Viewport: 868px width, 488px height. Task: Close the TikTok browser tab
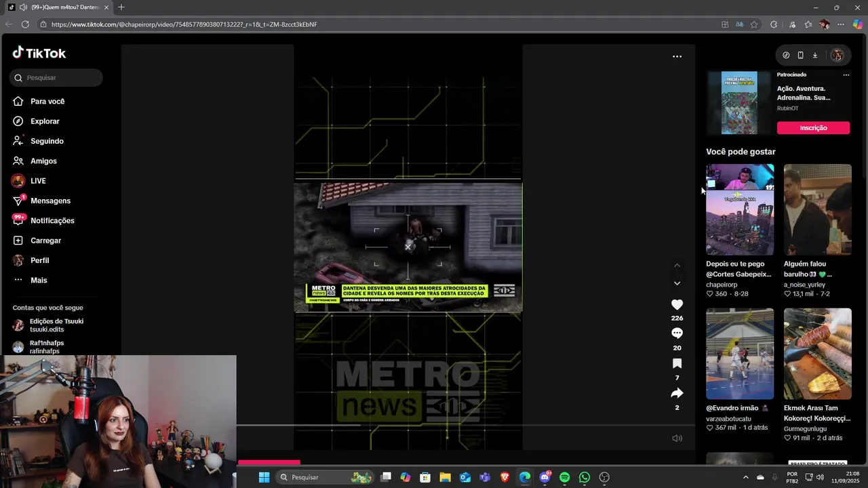point(106,7)
